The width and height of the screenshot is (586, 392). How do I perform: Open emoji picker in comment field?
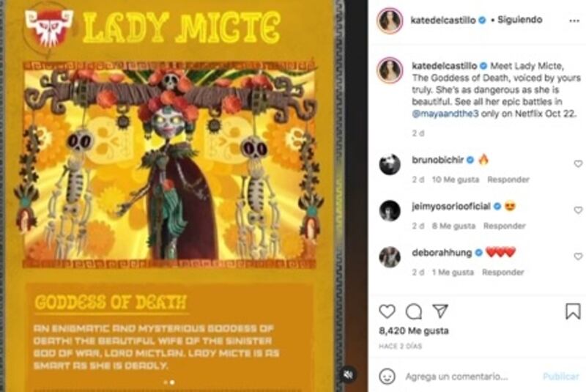[x=387, y=376]
